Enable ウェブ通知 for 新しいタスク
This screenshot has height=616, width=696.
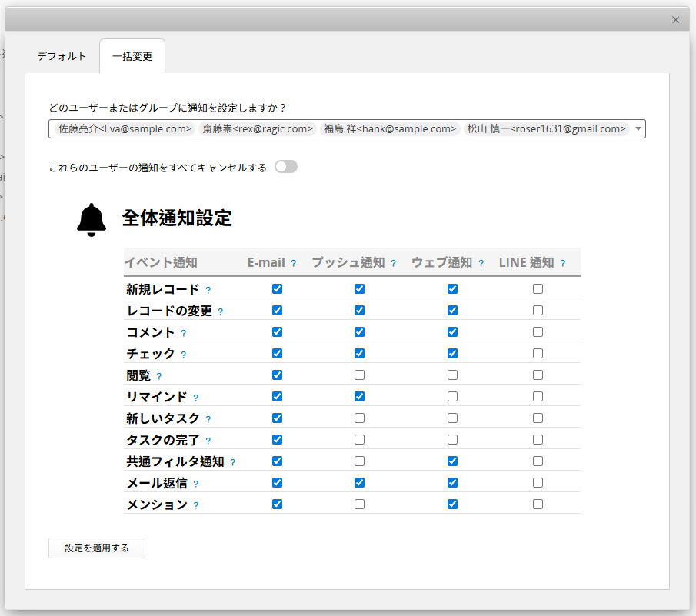coord(452,418)
